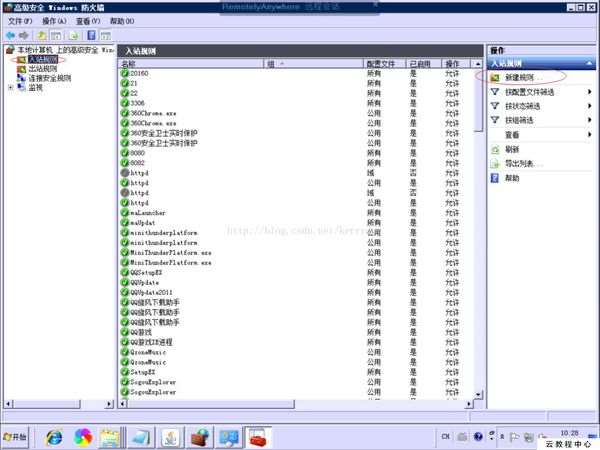Click the 操作 column header in rules list
The image size is (600, 450).
click(457, 64)
